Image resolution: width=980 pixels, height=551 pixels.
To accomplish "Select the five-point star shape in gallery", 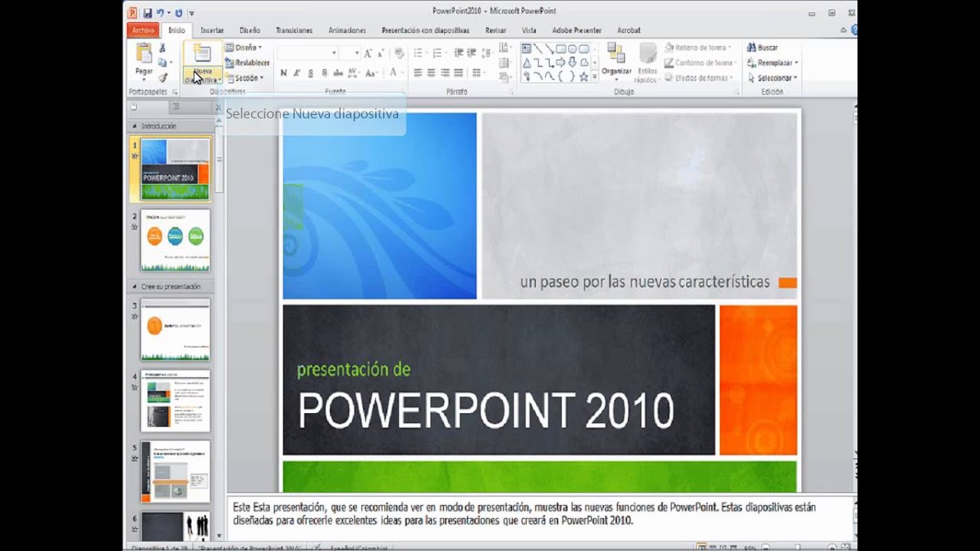I will (x=583, y=77).
